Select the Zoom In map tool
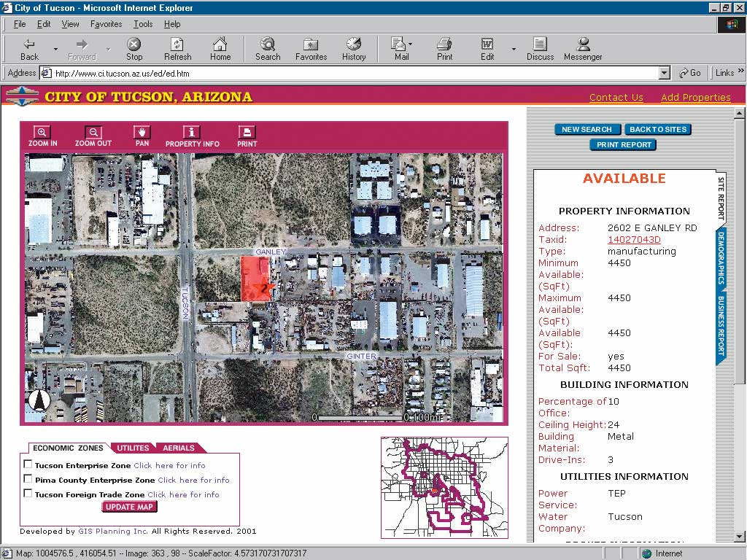 tap(42, 136)
